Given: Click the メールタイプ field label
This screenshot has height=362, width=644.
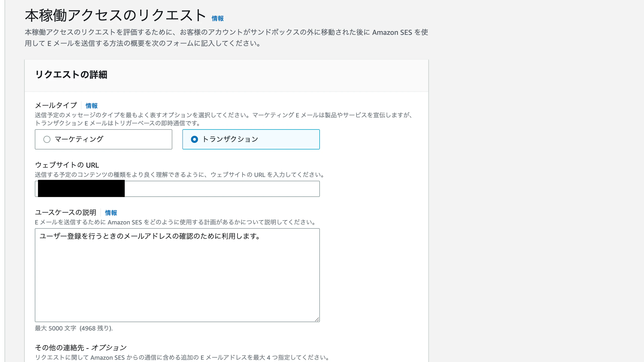Looking at the screenshot, I should [x=56, y=105].
